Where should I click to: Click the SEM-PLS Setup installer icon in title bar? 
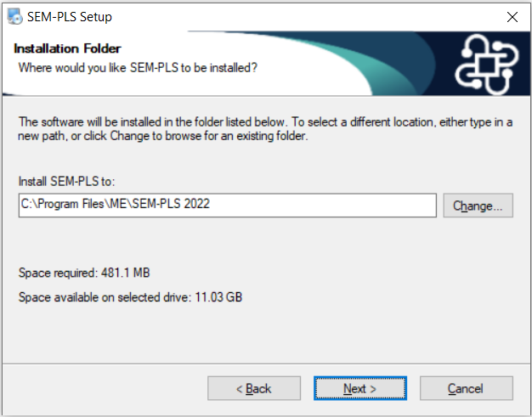[14, 17]
